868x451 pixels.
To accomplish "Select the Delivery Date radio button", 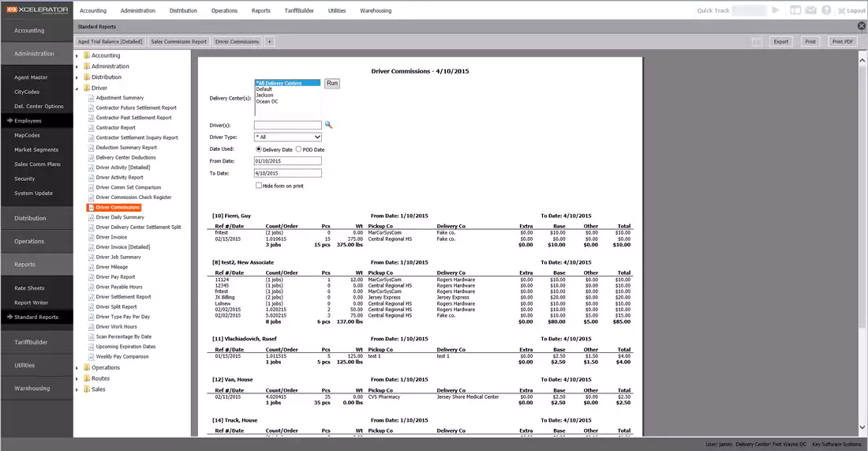I will tap(258, 149).
